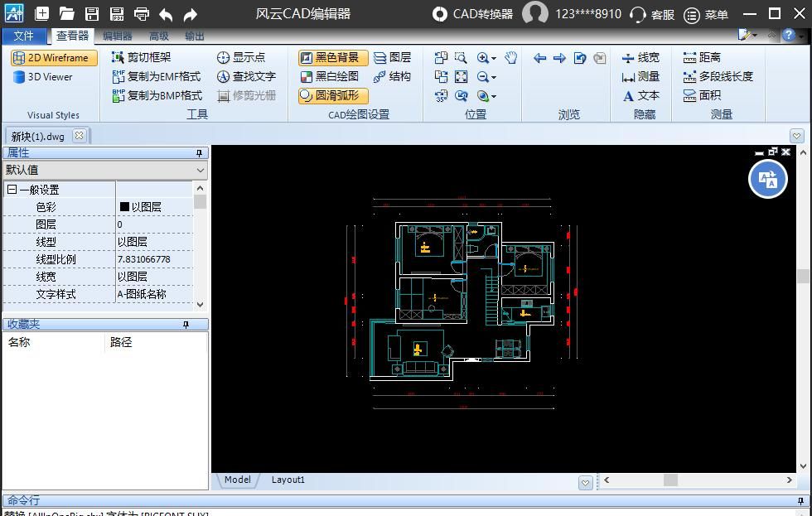Screen dimensions: 812x516
Task: Click the round translate floating icon
Action: (767, 179)
